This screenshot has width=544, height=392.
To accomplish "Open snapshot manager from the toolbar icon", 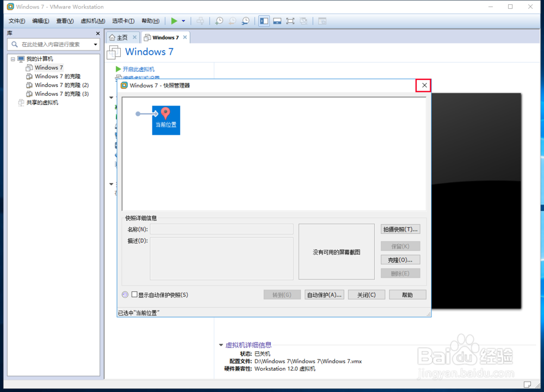I will tap(246, 21).
